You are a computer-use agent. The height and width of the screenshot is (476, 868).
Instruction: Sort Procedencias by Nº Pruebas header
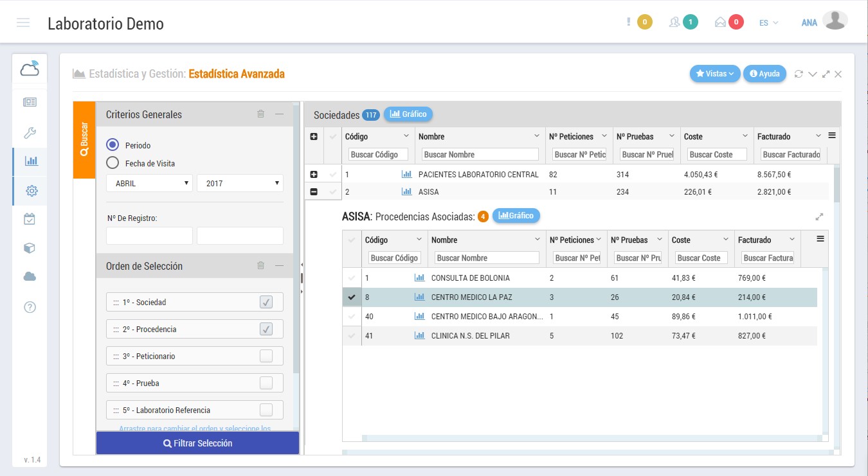tap(629, 240)
